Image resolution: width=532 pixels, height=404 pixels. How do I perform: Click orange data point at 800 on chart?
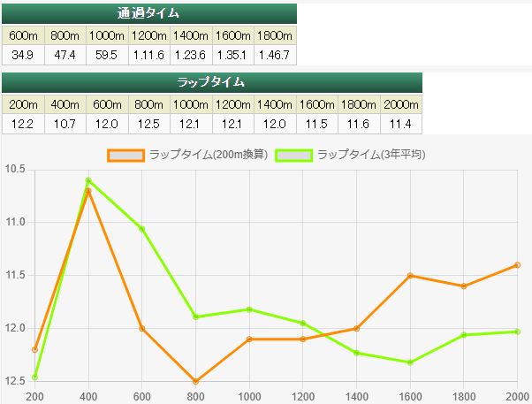195,381
